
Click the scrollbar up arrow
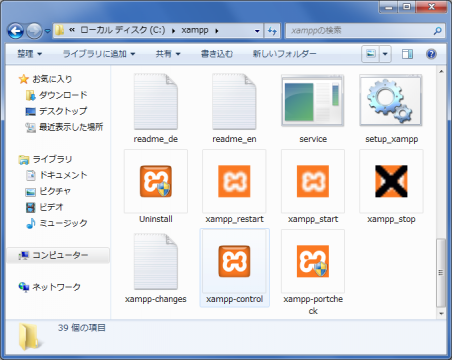[x=441, y=71]
